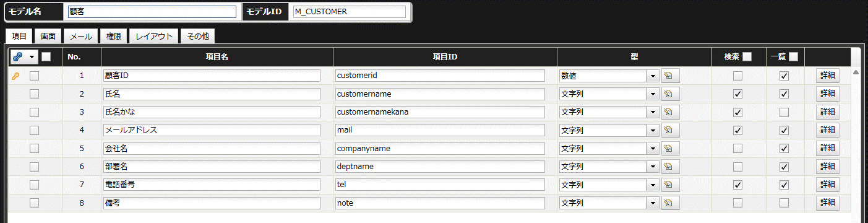
Task: Enable 検索 checkbox for 顧客ID row
Action: click(737, 76)
